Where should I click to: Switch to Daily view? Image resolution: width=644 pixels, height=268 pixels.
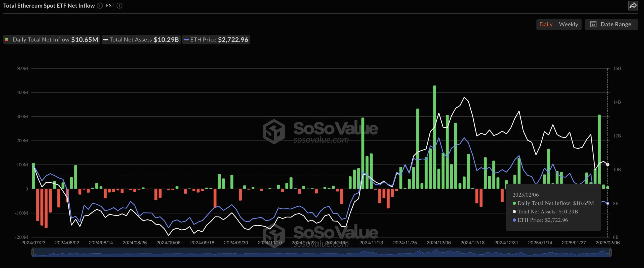tap(546, 24)
